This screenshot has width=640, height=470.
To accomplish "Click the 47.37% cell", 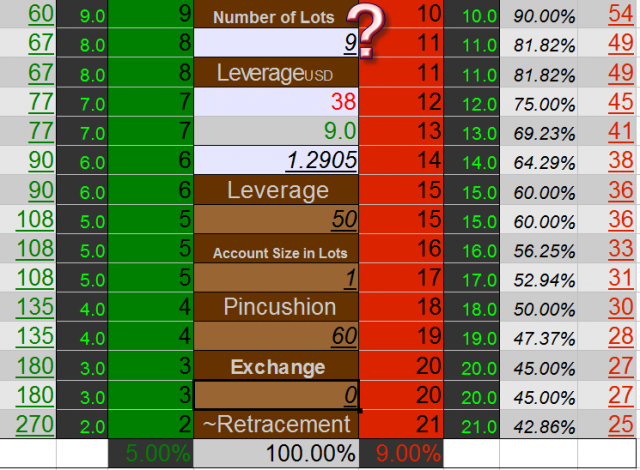I will coord(539,336).
